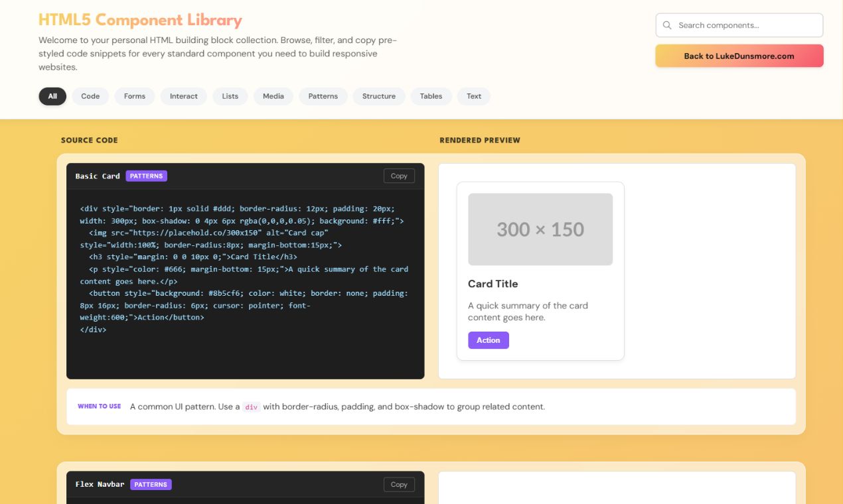843x504 pixels.
Task: Open Back to LukeDunsmore.com
Action: (x=739, y=56)
